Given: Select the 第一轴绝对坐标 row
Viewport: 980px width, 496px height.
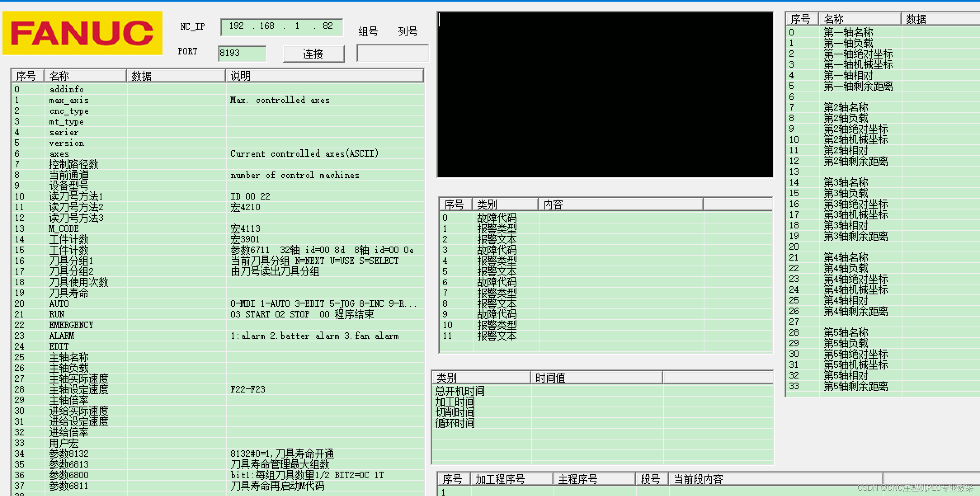Looking at the screenshot, I should (858, 54).
